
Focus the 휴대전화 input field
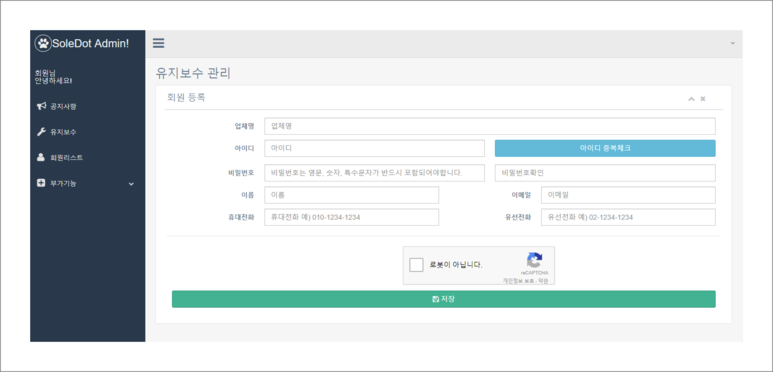351,217
